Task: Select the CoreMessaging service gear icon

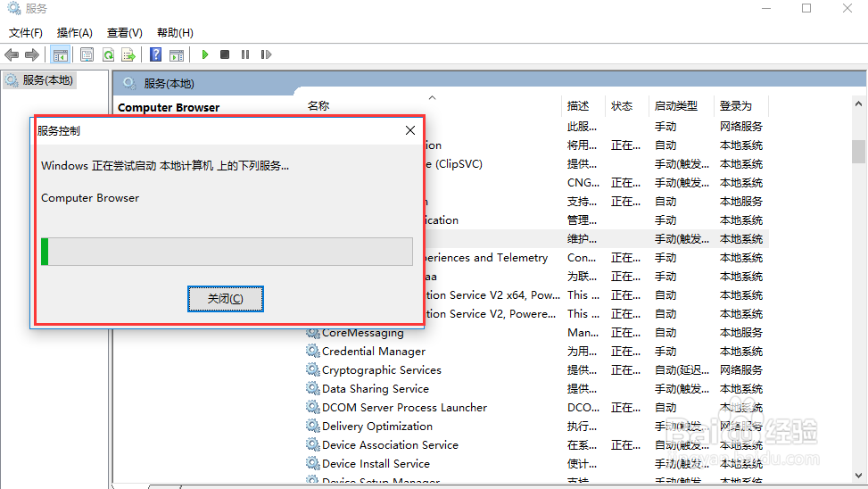Action: [313, 333]
